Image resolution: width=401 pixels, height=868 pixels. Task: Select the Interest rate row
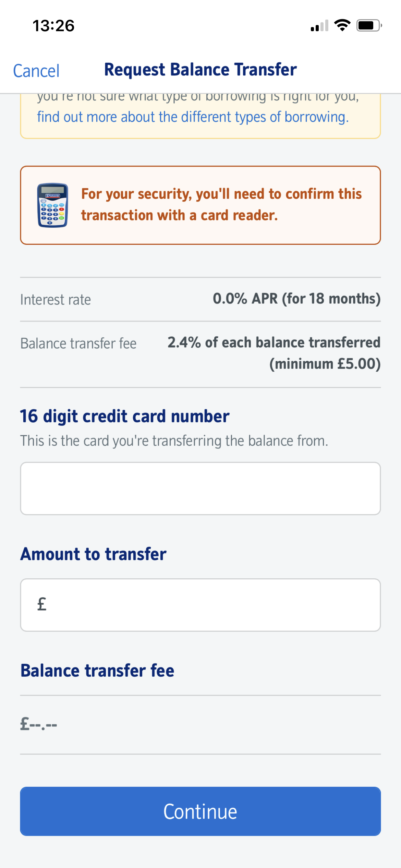[56, 299]
